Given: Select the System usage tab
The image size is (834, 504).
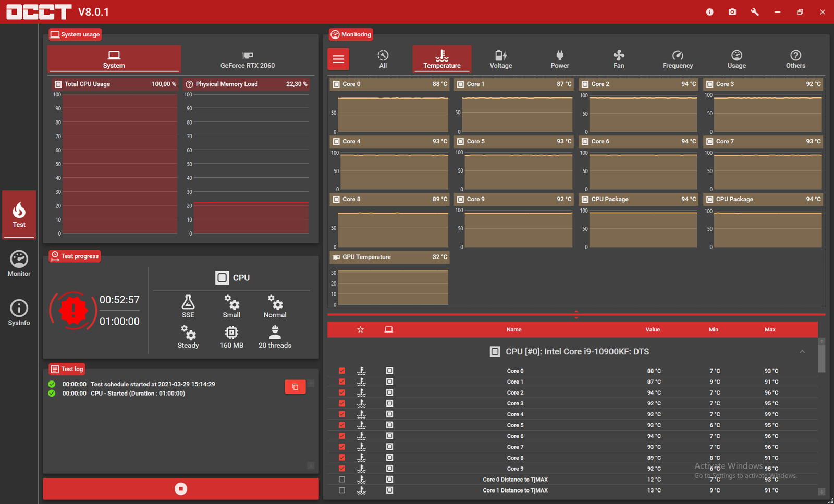Looking at the screenshot, I should point(114,59).
